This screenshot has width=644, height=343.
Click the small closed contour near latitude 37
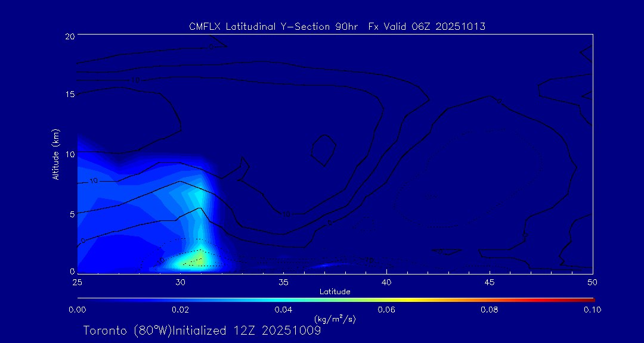pos(324,150)
